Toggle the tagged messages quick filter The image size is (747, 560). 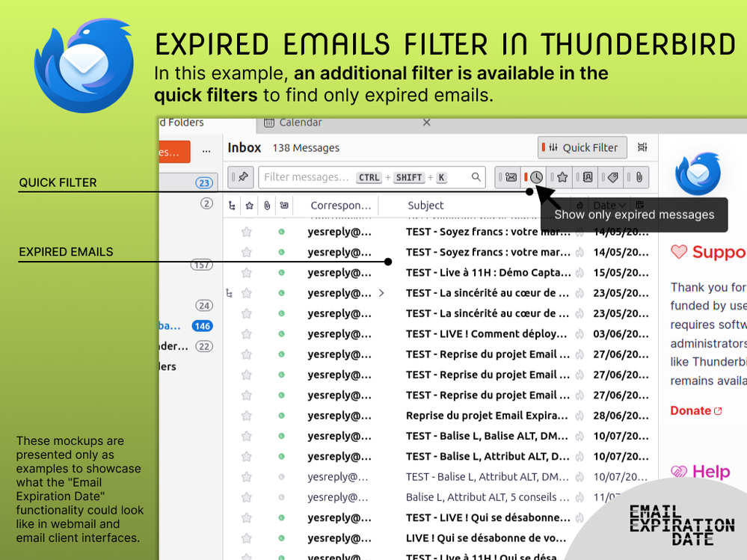[610, 177]
